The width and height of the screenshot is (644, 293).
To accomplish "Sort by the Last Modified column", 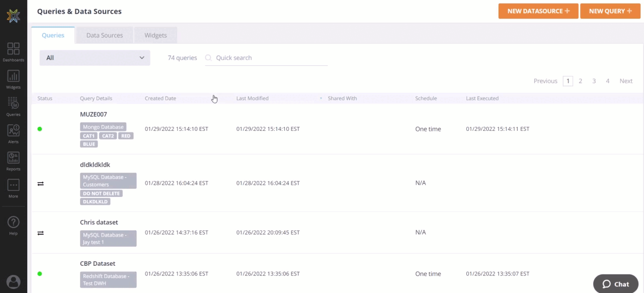I will click(253, 99).
